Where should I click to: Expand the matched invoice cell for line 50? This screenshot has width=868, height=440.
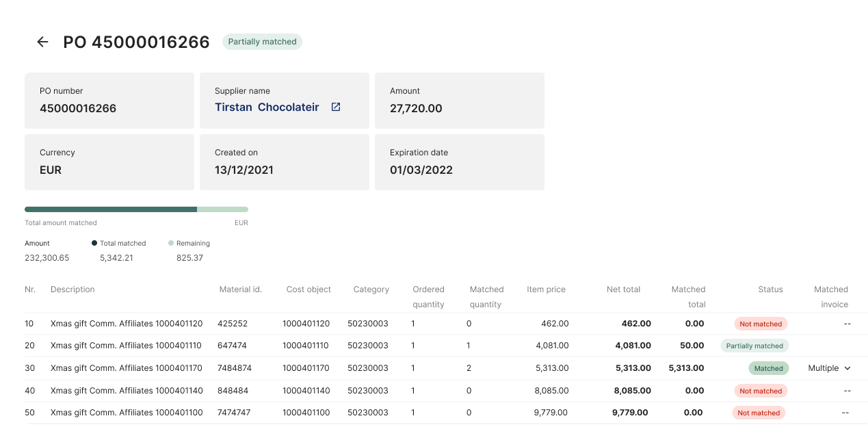point(847,413)
